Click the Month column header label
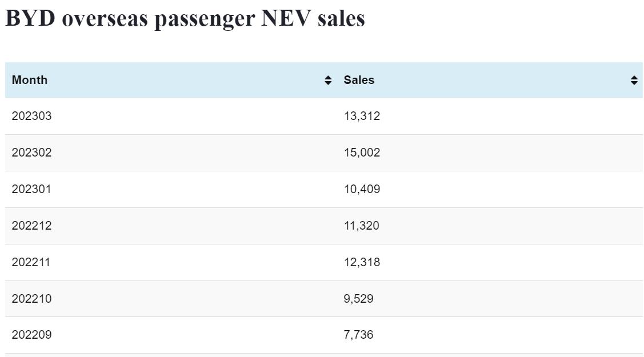 pos(30,80)
